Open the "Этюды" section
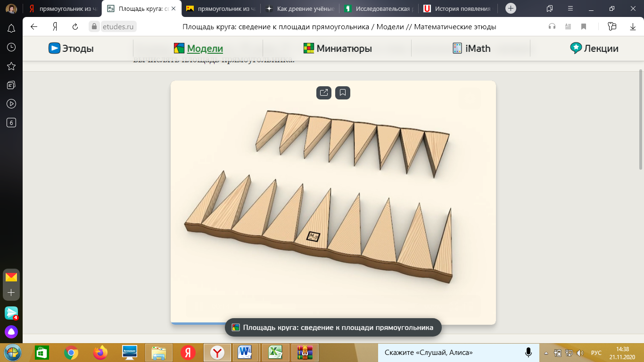The image size is (644, 362). pyautogui.click(x=71, y=48)
